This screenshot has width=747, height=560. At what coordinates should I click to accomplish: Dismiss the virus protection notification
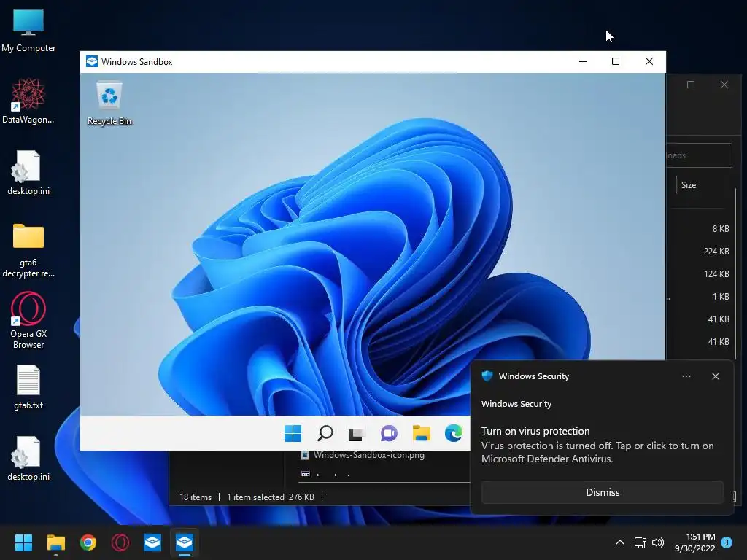coord(602,492)
